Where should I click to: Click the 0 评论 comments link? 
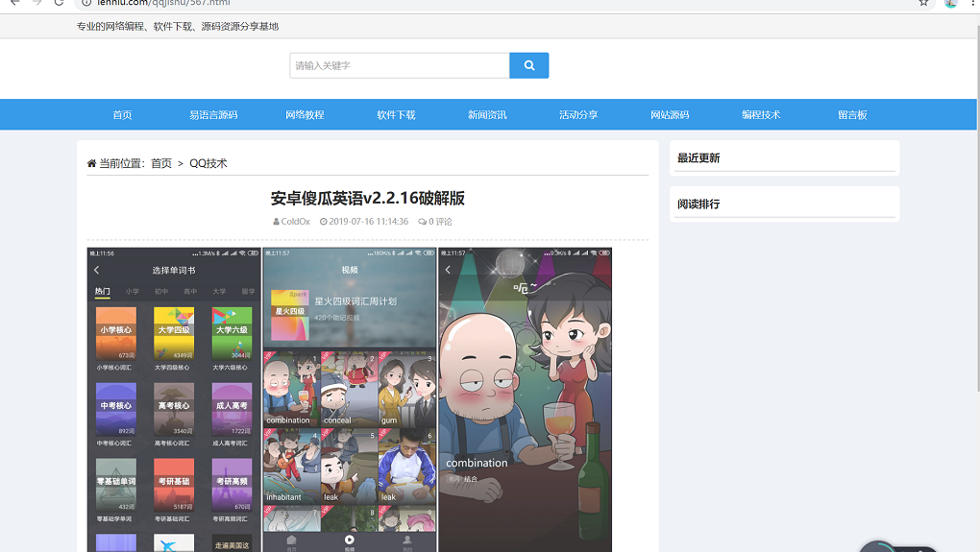440,222
